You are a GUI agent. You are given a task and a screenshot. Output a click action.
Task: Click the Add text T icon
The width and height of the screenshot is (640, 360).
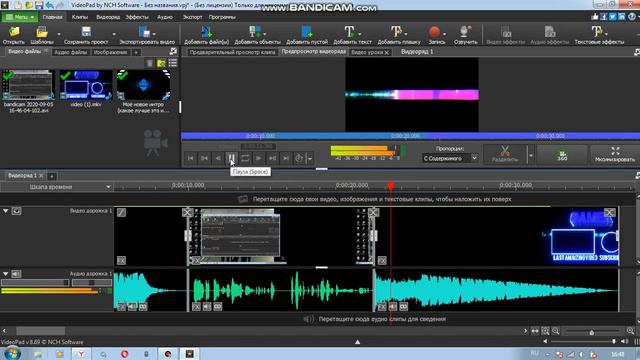(349, 32)
